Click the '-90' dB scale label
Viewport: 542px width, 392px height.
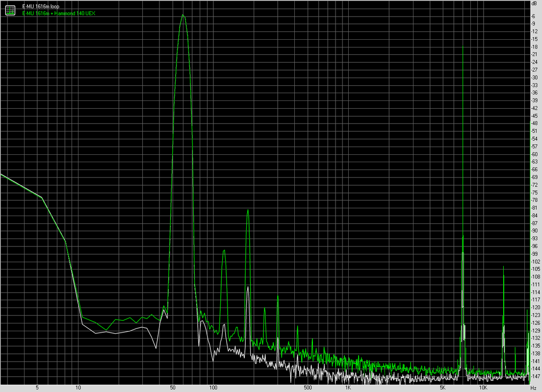tap(534, 231)
